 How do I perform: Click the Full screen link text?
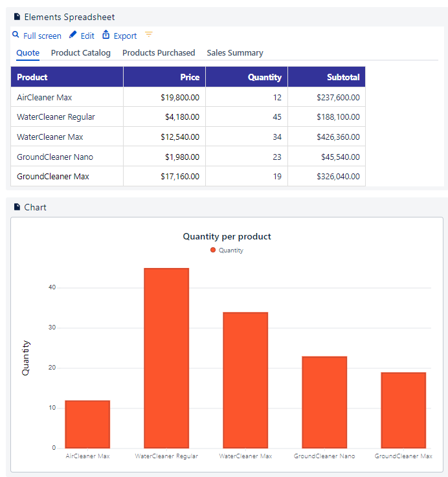pyautogui.click(x=42, y=36)
